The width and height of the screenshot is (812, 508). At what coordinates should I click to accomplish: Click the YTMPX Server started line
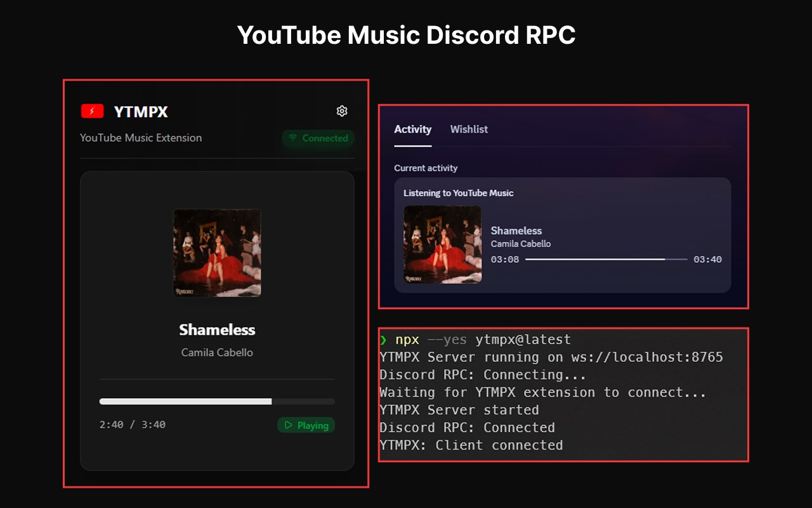coord(459,410)
